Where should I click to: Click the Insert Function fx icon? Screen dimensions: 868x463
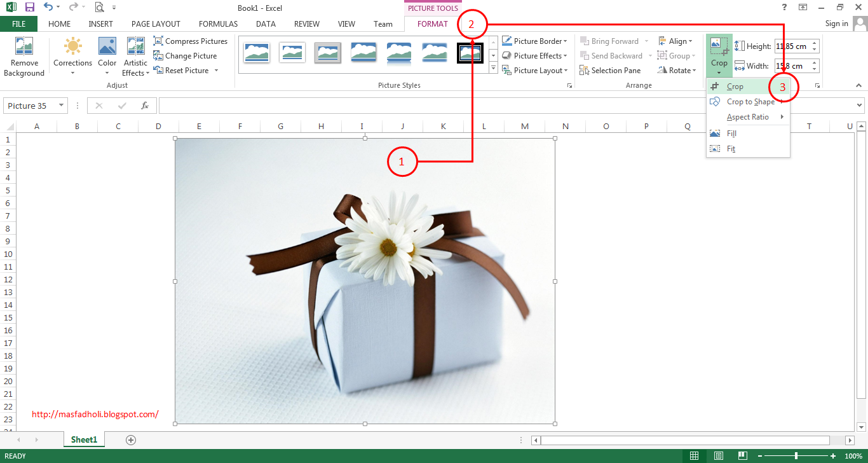point(145,106)
